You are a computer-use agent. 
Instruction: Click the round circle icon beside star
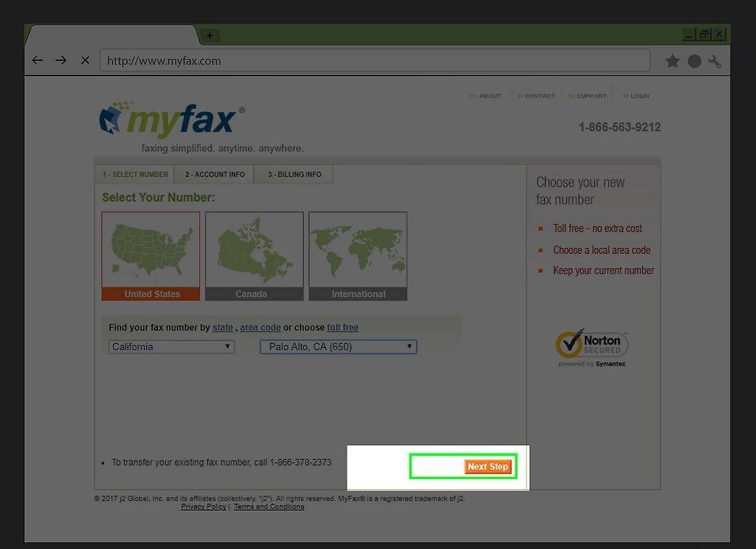694,61
